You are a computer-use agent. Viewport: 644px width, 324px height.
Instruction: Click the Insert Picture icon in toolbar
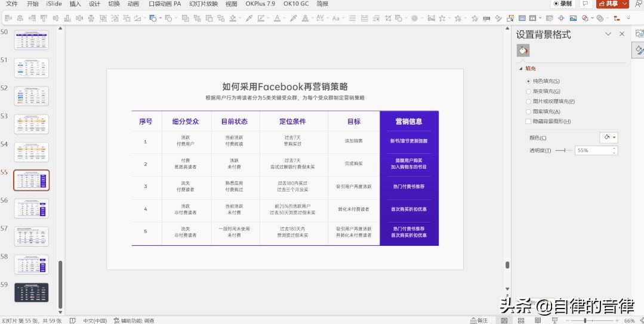573,18
